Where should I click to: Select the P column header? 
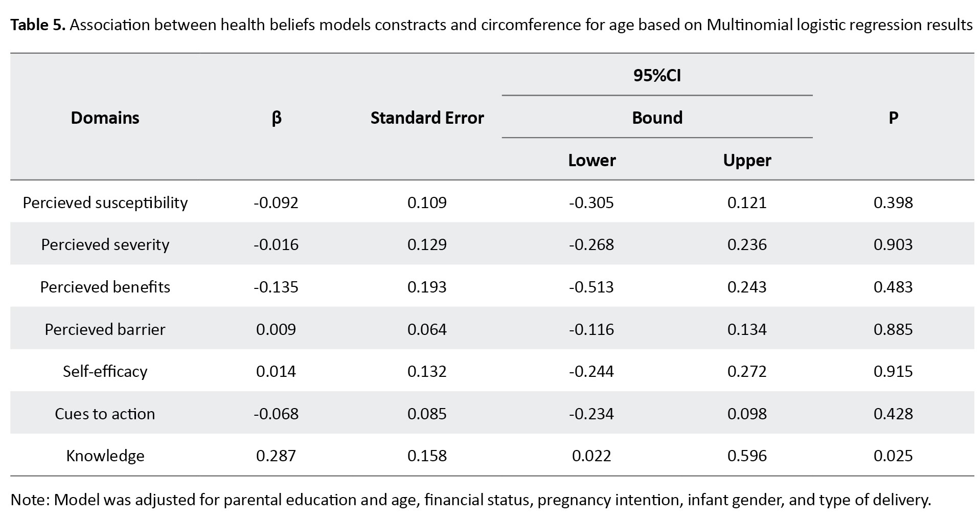point(893,118)
